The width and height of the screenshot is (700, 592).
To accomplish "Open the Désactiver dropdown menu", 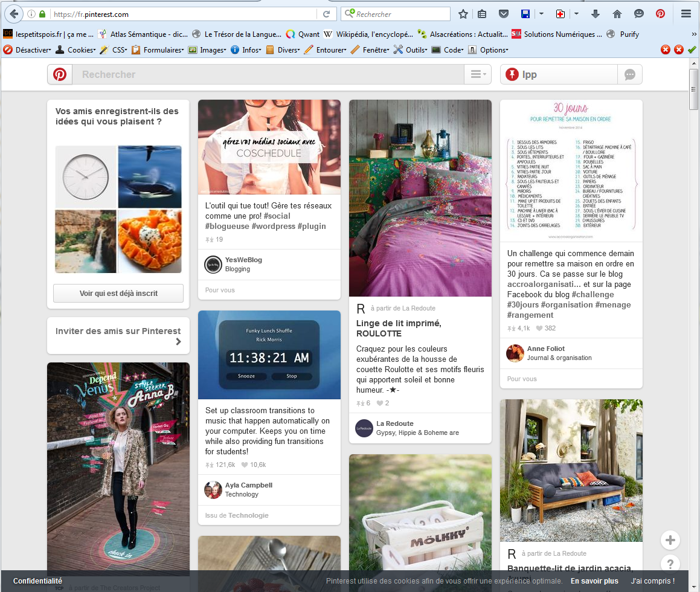I will click(x=27, y=50).
